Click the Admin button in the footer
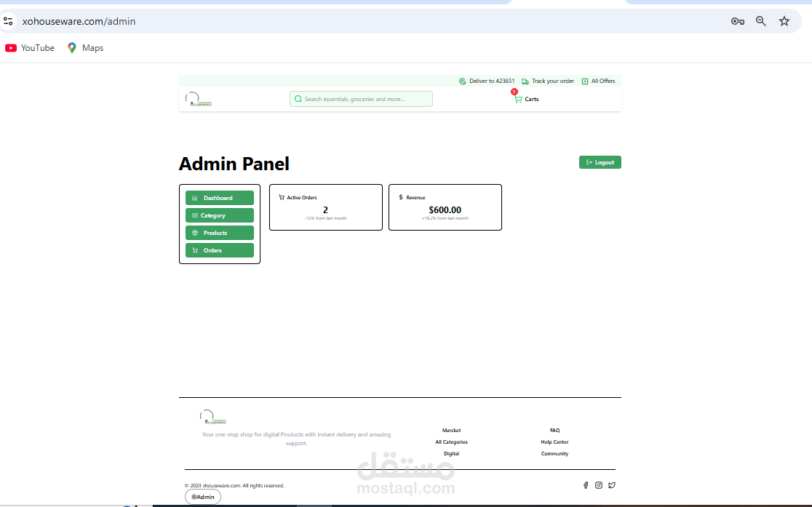This screenshot has height=507, width=812. (x=203, y=497)
